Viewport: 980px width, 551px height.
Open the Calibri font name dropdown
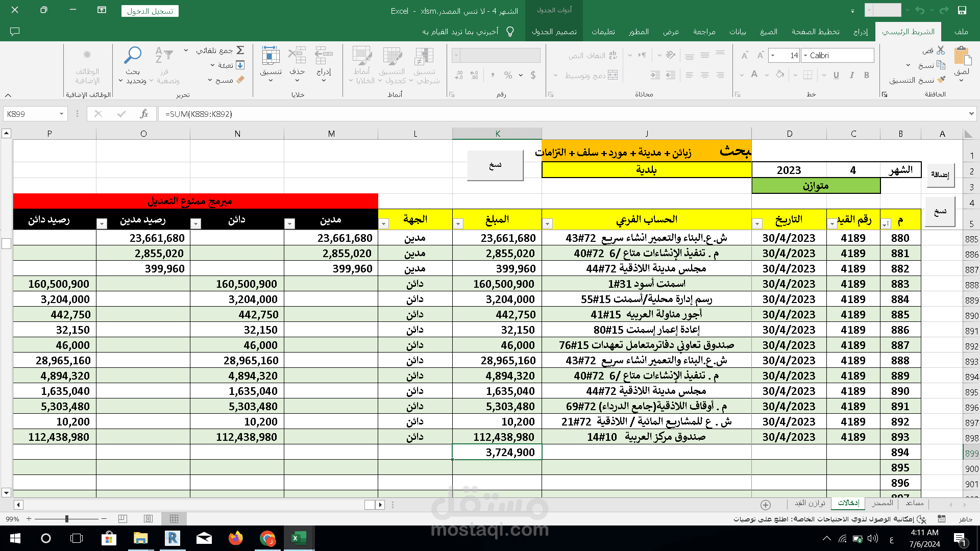(x=805, y=55)
